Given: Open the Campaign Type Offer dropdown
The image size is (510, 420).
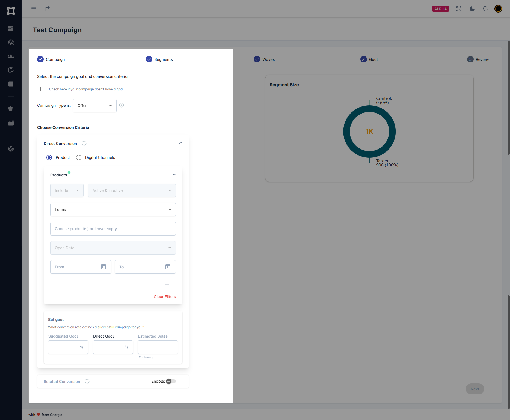Looking at the screenshot, I should (x=95, y=106).
